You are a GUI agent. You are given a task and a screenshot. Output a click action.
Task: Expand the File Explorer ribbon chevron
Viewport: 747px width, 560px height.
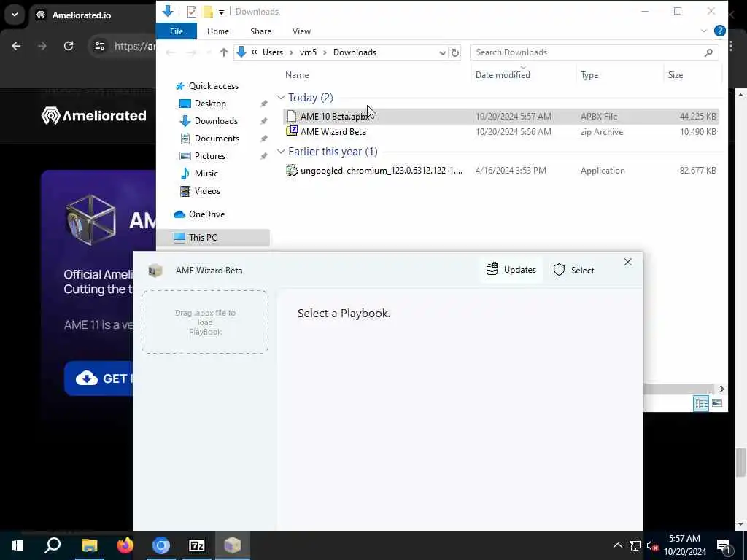[704, 31]
